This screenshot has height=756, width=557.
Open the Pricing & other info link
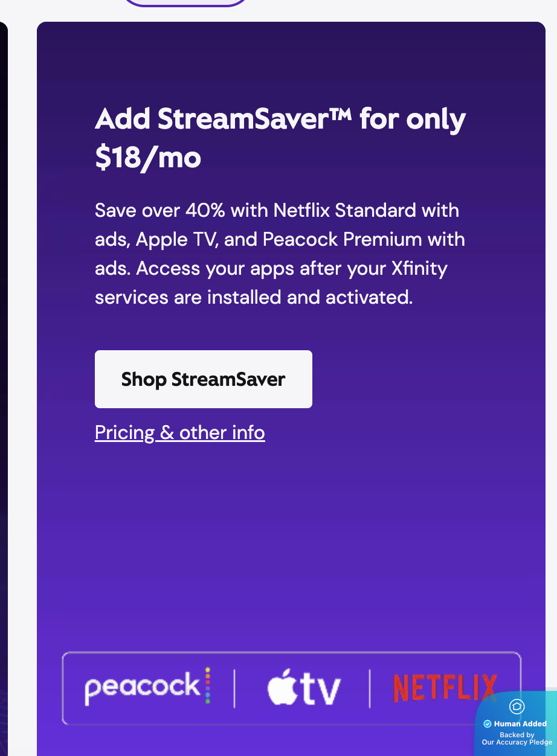coord(179,432)
